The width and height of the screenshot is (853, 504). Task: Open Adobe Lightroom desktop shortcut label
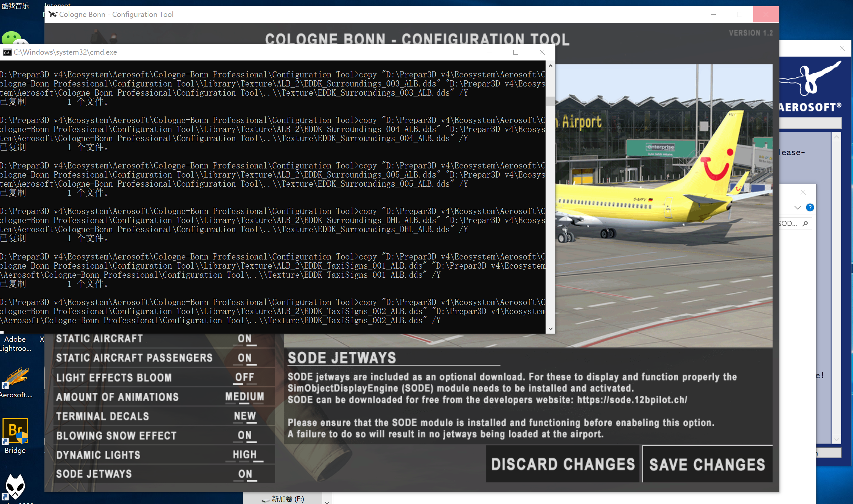point(15,344)
